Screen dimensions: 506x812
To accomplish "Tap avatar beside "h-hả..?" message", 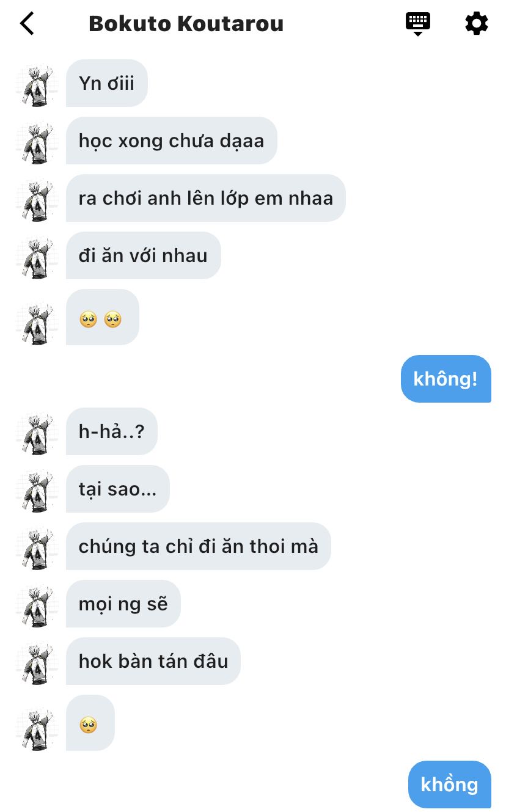I will coord(37,433).
